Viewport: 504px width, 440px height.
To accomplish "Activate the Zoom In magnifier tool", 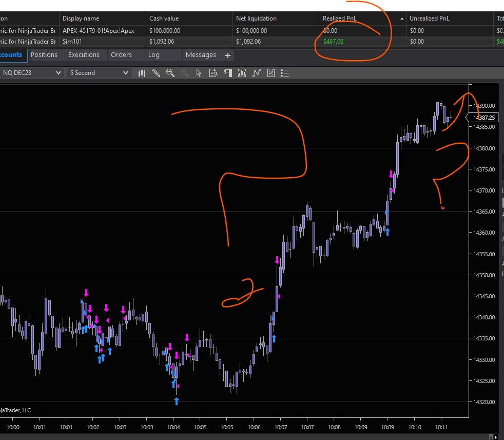I will click(170, 73).
